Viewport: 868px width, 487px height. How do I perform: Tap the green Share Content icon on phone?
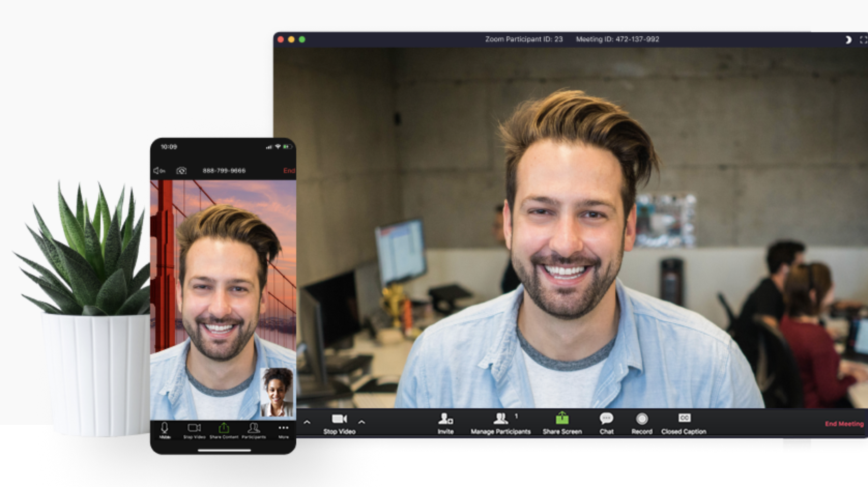coord(224,427)
